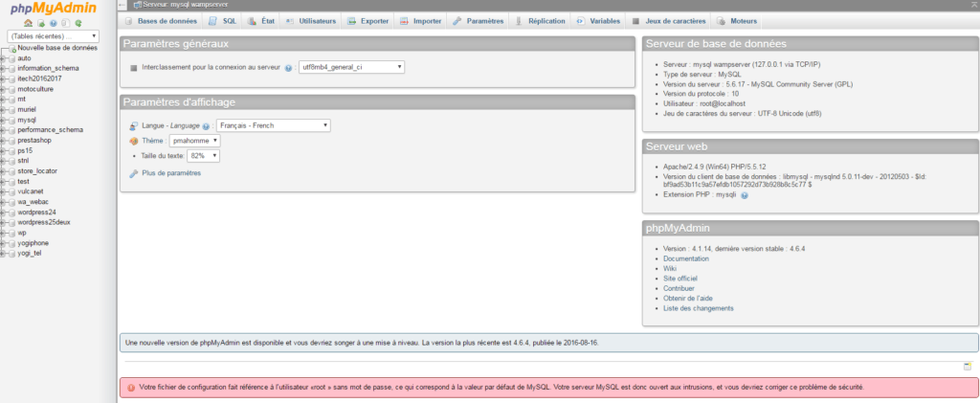Open the Exporter tab
This screenshot has width=980, height=403.
(368, 21)
